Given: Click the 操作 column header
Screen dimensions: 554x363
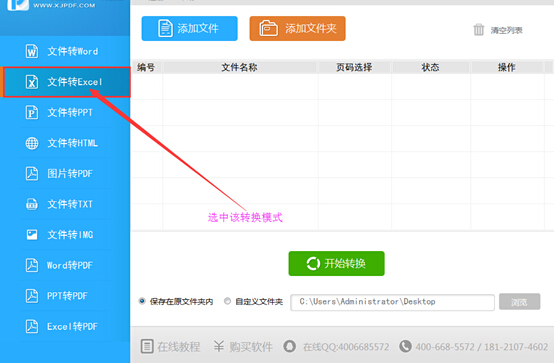Looking at the screenshot, I should tap(507, 67).
